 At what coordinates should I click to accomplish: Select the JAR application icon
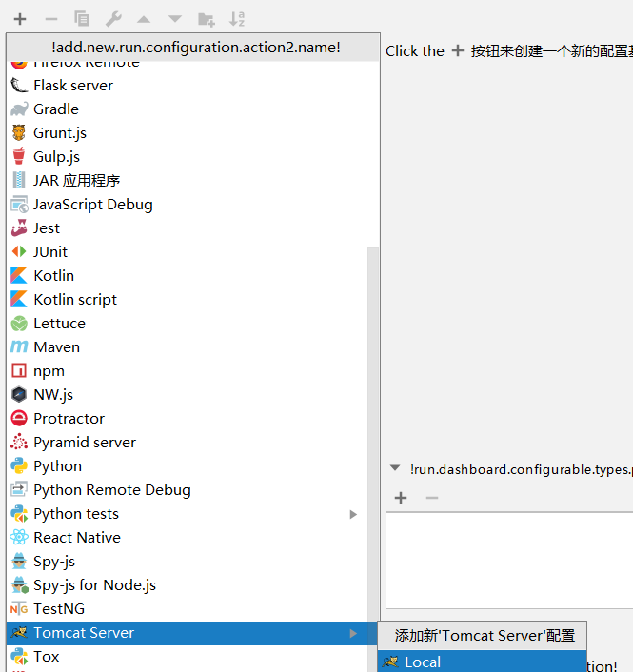pos(19,181)
